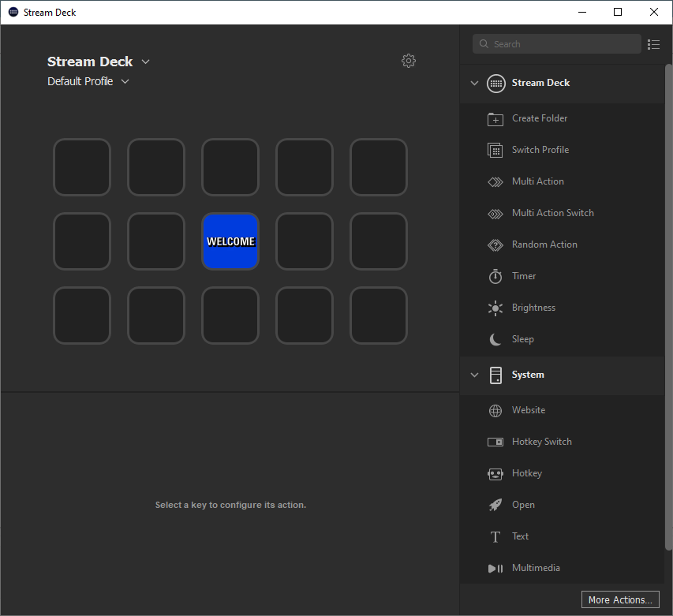Viewport: 673px width, 616px height.
Task: Focus the actions Search field
Action: 557,43
